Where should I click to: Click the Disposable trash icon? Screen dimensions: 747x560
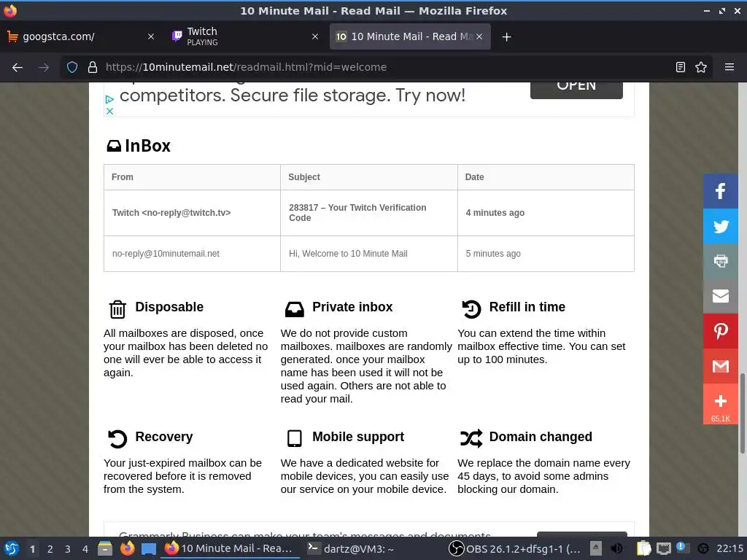[x=117, y=309]
